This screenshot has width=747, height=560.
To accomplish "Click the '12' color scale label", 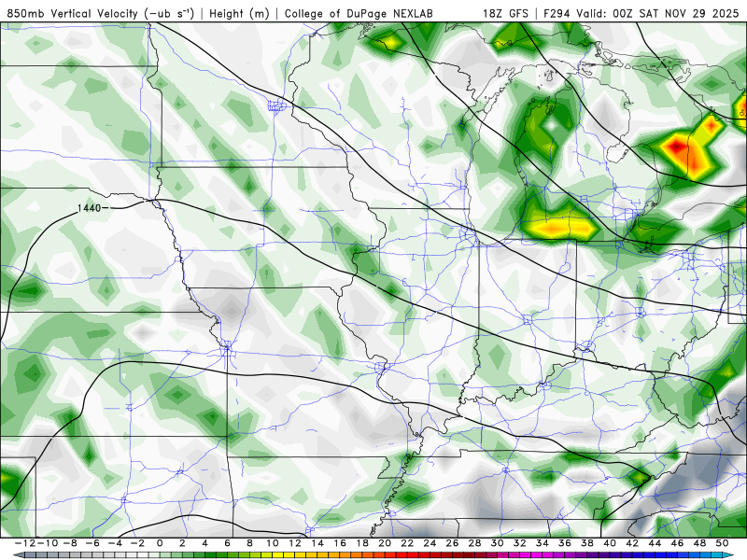I will (x=295, y=543).
